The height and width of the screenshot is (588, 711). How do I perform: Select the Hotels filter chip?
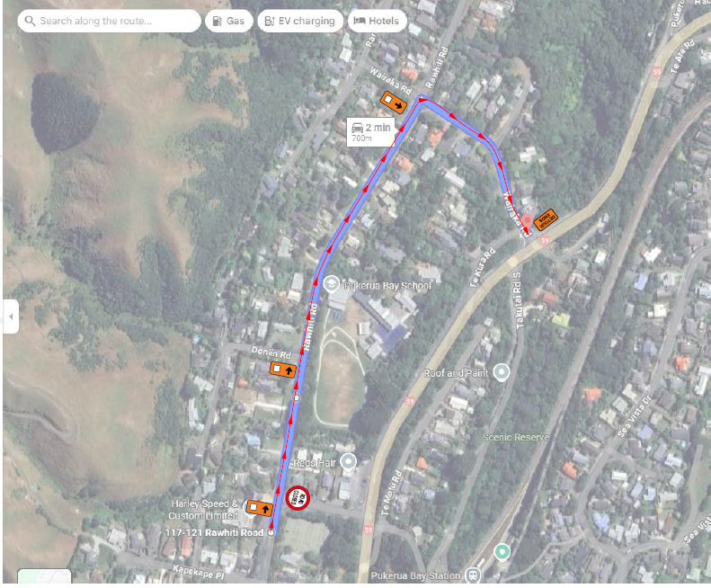click(377, 21)
